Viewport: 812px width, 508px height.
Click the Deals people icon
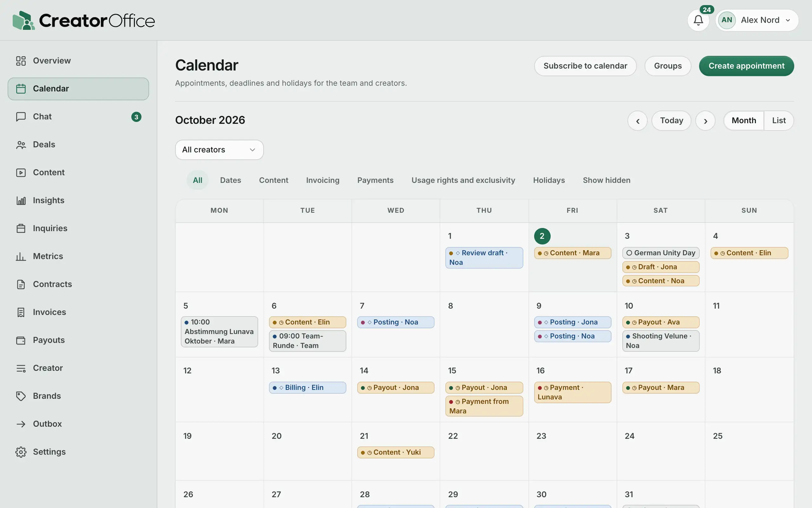(x=21, y=144)
